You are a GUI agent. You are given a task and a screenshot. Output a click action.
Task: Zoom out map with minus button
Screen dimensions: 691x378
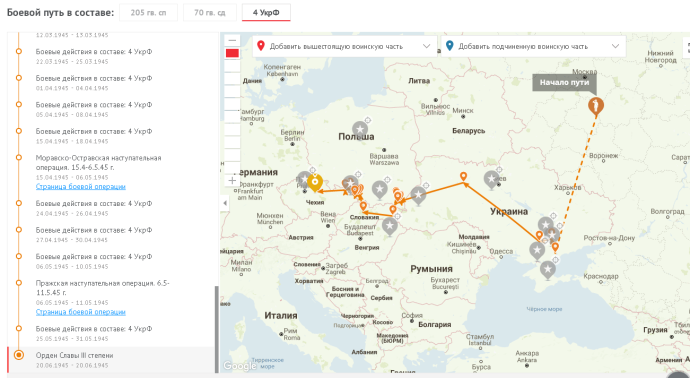coord(232,41)
